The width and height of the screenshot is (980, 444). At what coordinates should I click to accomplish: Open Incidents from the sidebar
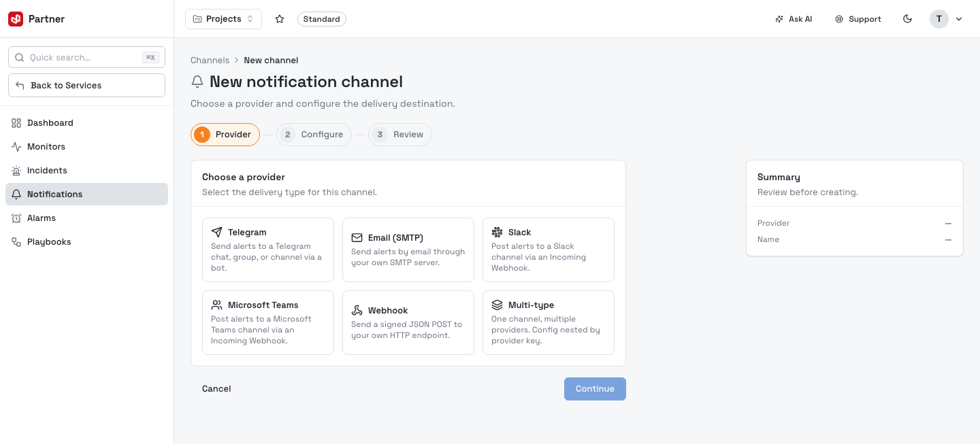[86, 171]
